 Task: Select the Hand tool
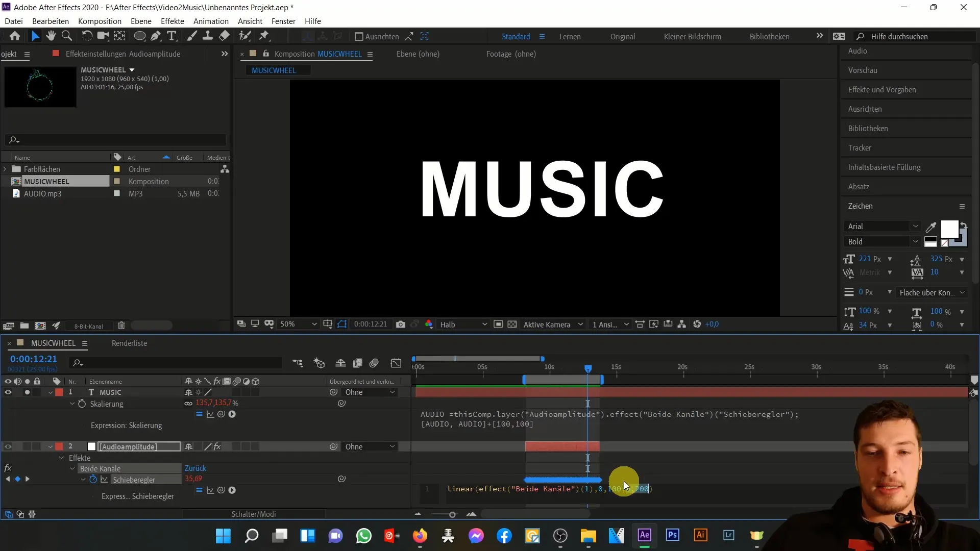(51, 36)
